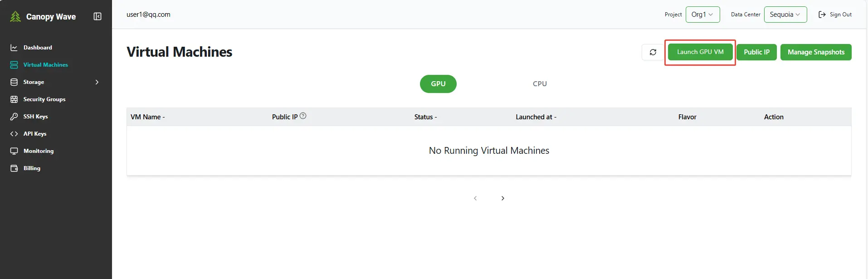Screen dimensions: 868x279
Task: Open the Project Org1 dropdown
Action: pos(702,15)
